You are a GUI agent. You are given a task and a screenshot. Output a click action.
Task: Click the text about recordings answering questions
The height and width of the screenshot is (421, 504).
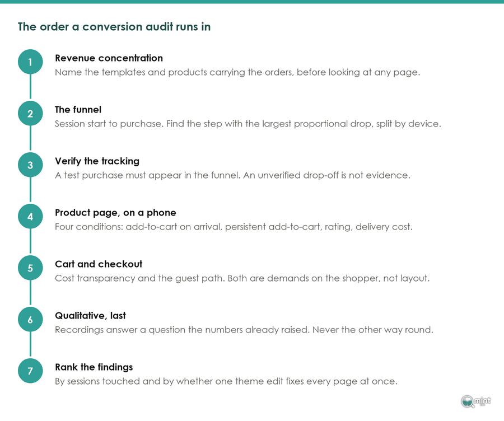(x=244, y=330)
